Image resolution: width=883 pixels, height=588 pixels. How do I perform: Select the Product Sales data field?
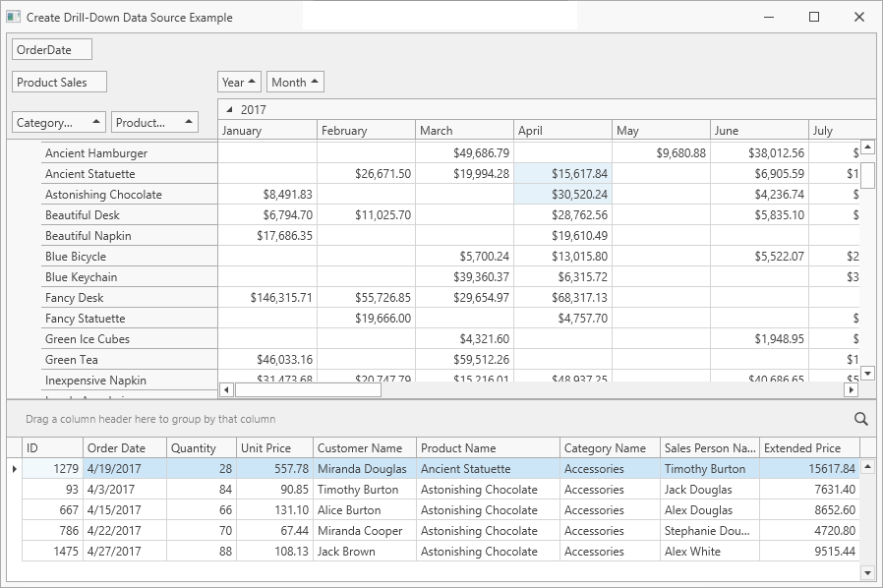pos(59,83)
